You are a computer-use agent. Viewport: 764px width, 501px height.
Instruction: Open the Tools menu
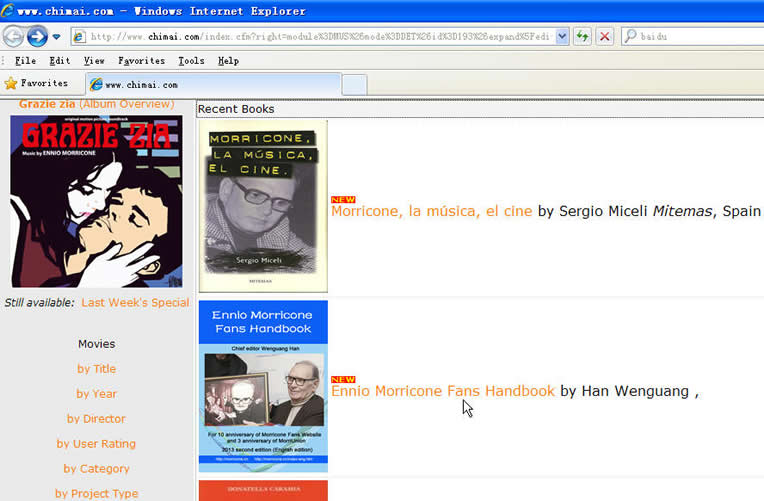[x=191, y=61]
